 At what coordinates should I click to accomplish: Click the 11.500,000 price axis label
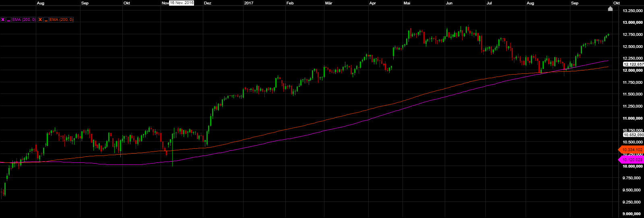(632, 94)
